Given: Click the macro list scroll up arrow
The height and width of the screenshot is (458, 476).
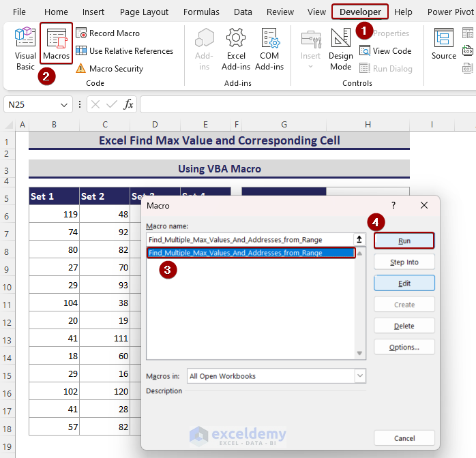Looking at the screenshot, I should coord(360,254).
